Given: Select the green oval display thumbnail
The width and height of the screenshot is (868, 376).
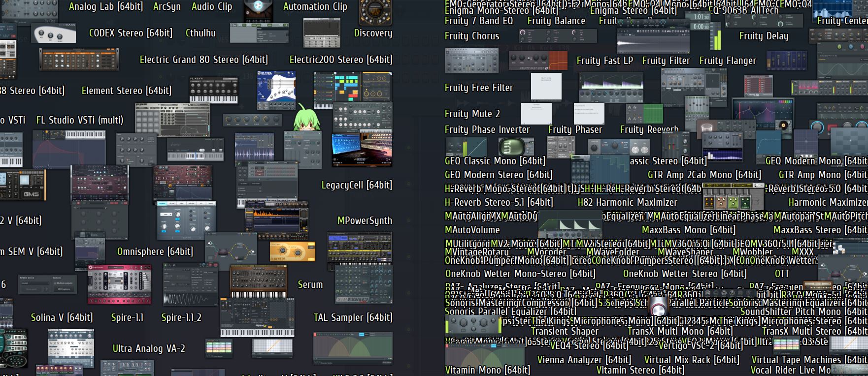Looking at the screenshot, I should [x=516, y=147].
